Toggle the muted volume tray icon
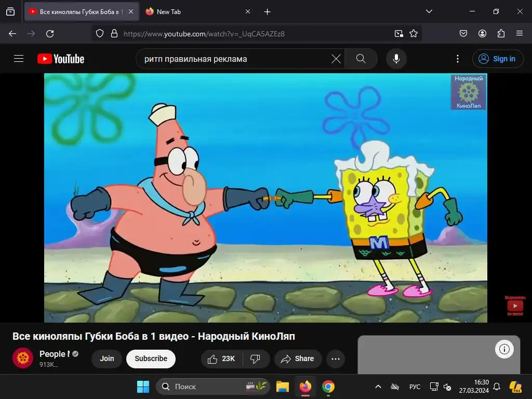Screen dimensions: 532x399 447,387
